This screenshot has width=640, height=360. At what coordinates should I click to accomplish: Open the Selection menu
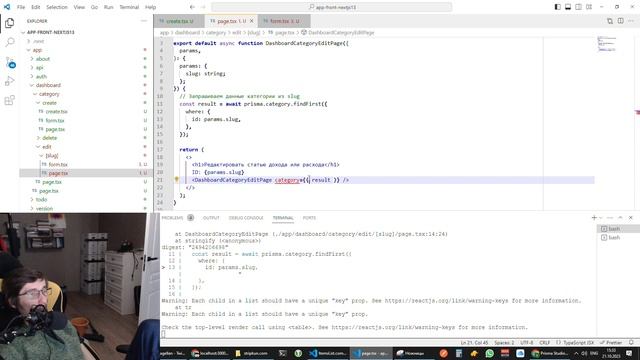pyautogui.click(x=57, y=7)
